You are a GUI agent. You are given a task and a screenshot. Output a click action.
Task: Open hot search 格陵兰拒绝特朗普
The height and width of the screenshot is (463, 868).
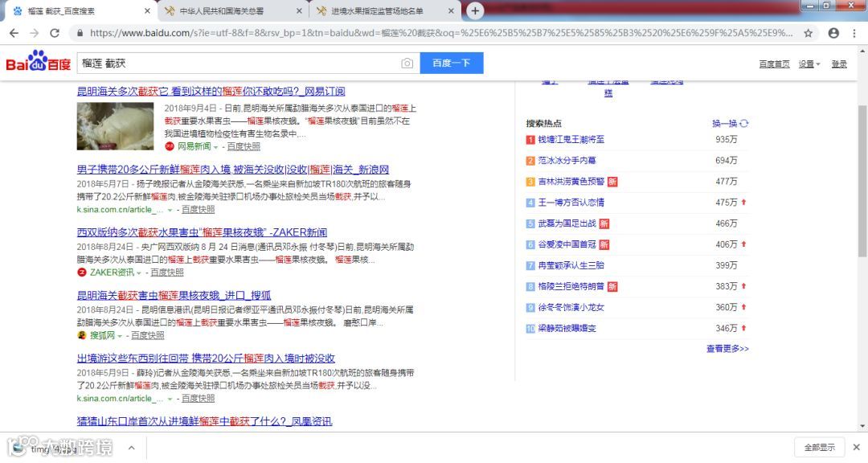click(x=571, y=287)
